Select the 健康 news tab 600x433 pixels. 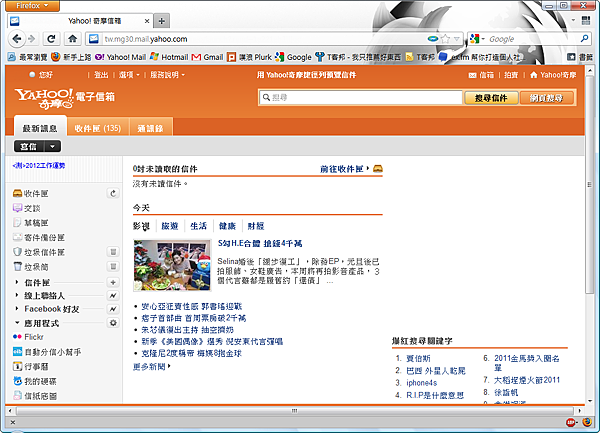coord(227,226)
